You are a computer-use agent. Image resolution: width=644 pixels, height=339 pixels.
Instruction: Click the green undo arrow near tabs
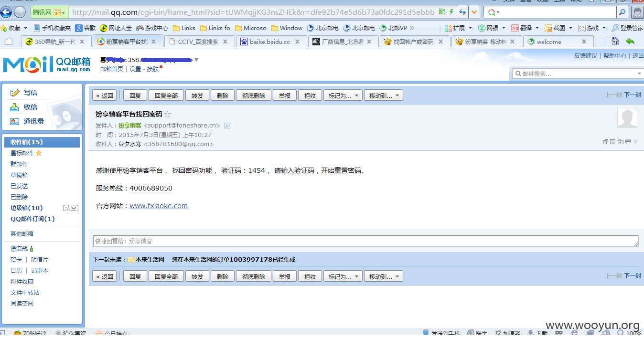coord(630,42)
